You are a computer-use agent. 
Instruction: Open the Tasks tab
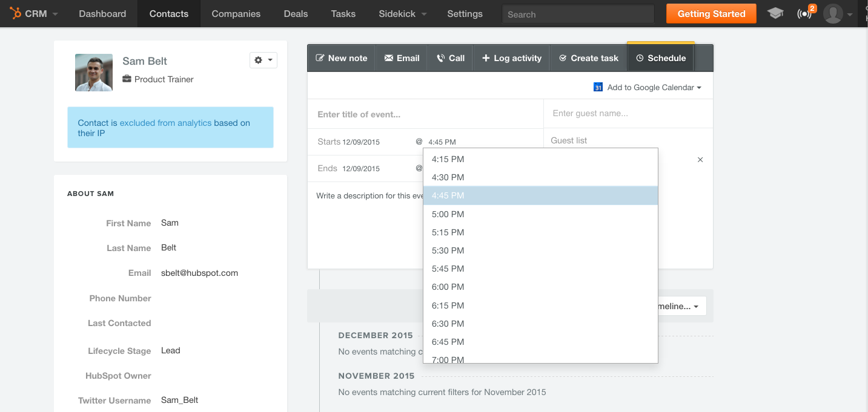click(x=343, y=13)
